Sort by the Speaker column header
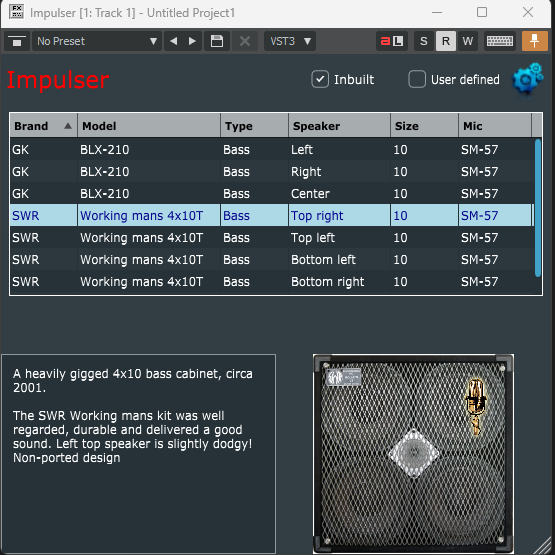The image size is (555, 555). 339,126
